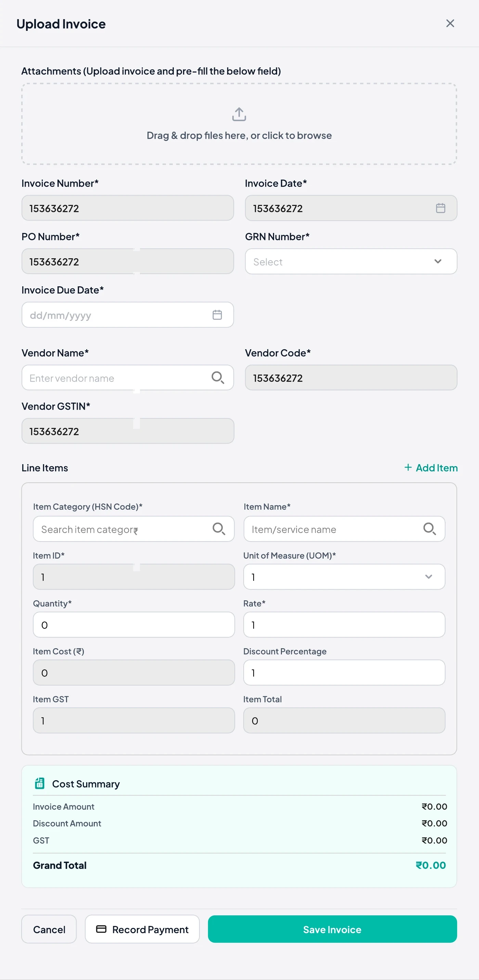Click the Add Item link text

coord(436,468)
